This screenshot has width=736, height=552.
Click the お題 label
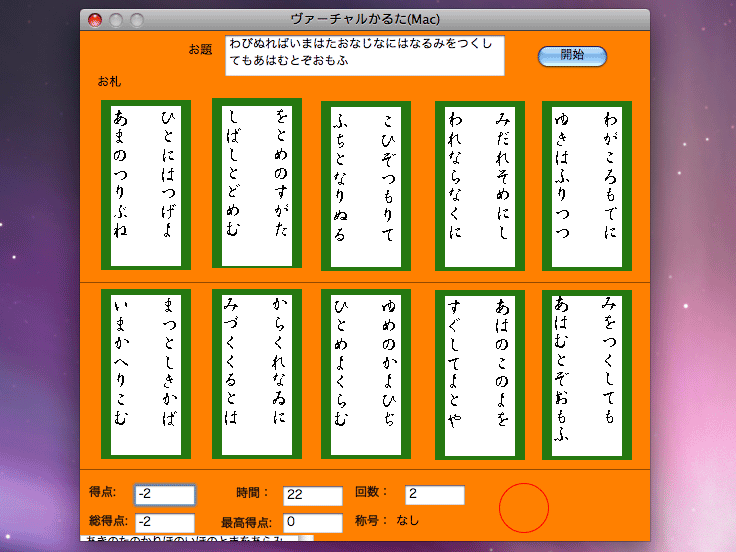point(200,49)
